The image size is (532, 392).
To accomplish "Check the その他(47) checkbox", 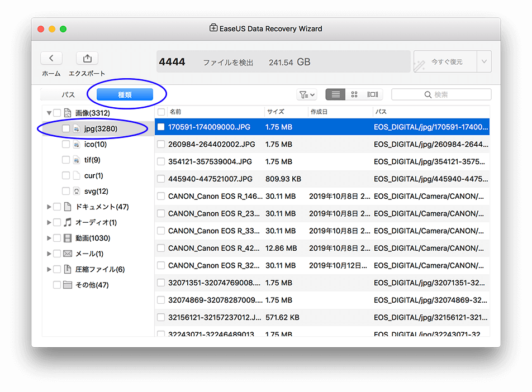I will tap(57, 284).
